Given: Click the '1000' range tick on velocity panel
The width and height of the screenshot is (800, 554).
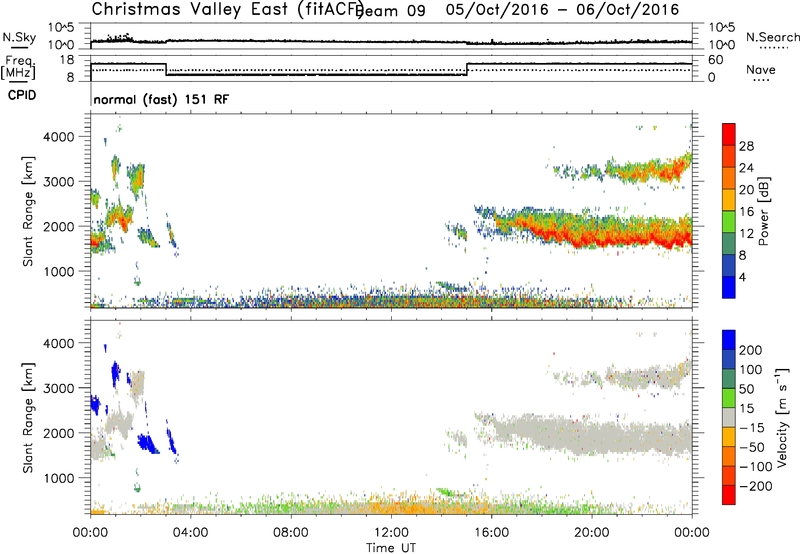Looking at the screenshot, I should [59, 478].
